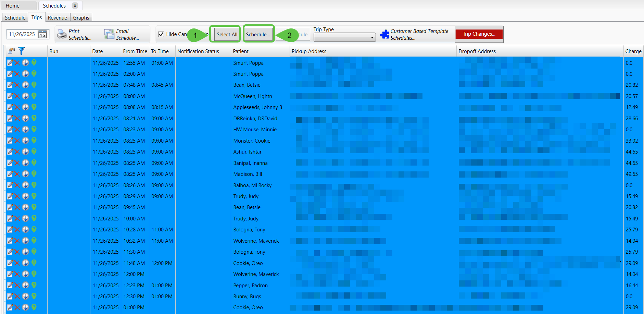The height and width of the screenshot is (314, 644).
Task: Open clock icon for 11:48 AM Cookie, Oreo trip
Action: 25,263
